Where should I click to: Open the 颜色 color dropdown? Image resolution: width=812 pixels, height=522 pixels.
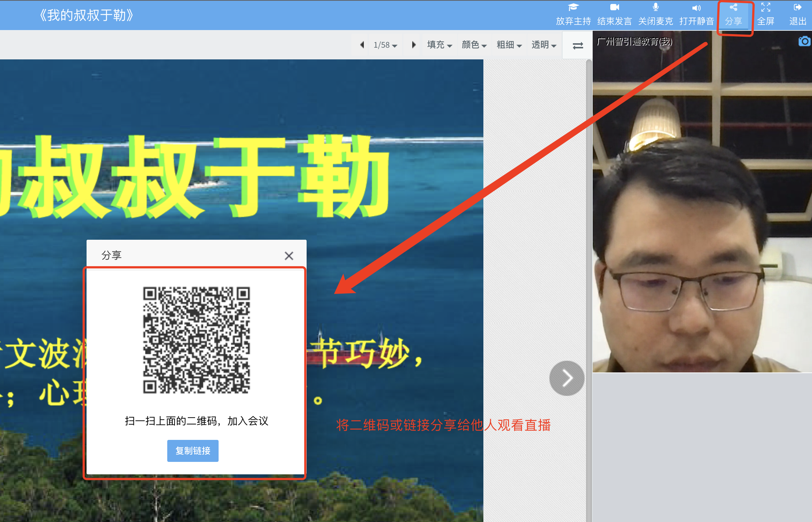[474, 45]
